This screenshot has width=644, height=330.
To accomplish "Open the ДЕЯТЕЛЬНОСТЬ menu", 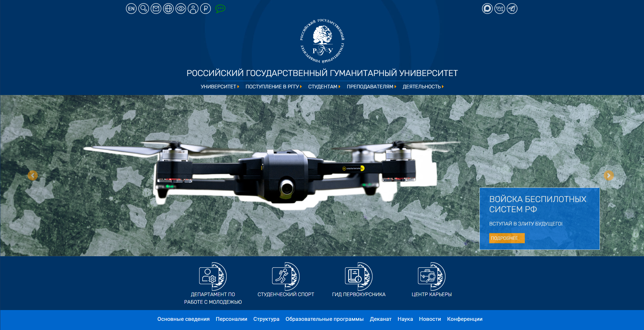I will pyautogui.click(x=422, y=86).
